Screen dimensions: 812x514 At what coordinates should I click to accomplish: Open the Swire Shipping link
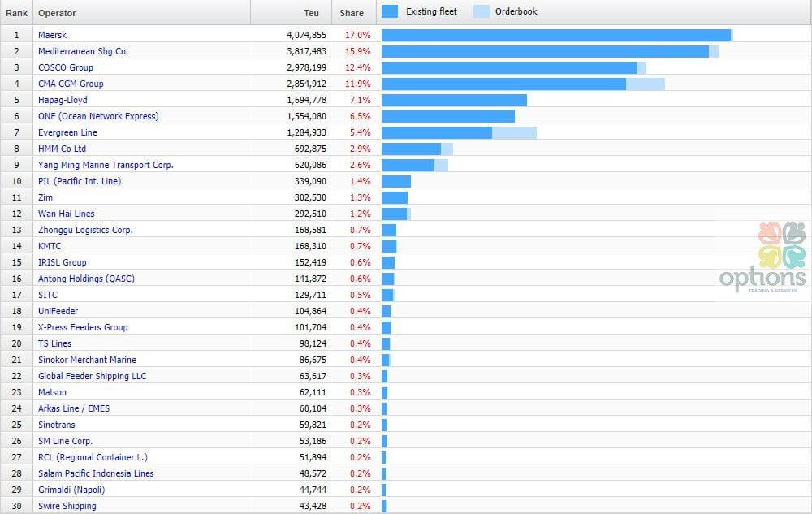pyautogui.click(x=67, y=506)
